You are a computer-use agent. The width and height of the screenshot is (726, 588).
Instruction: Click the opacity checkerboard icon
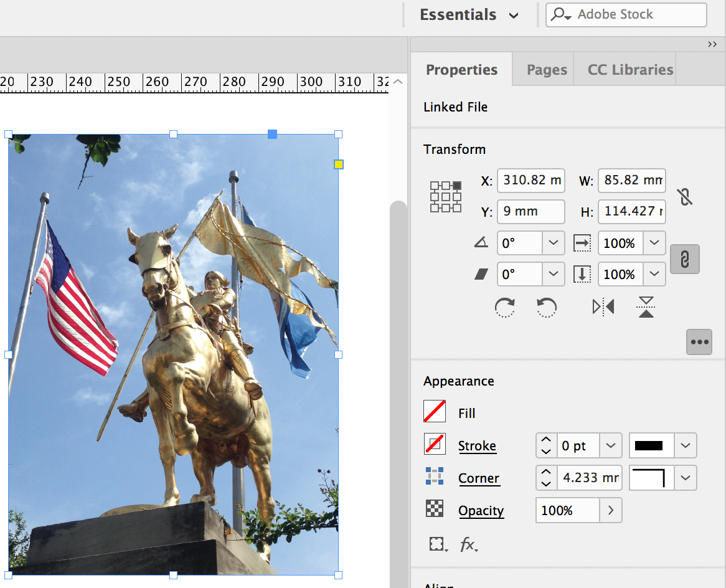coord(435,509)
